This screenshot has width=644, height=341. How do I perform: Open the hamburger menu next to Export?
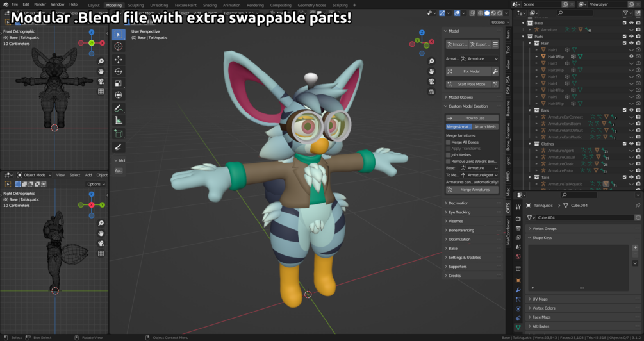click(495, 44)
